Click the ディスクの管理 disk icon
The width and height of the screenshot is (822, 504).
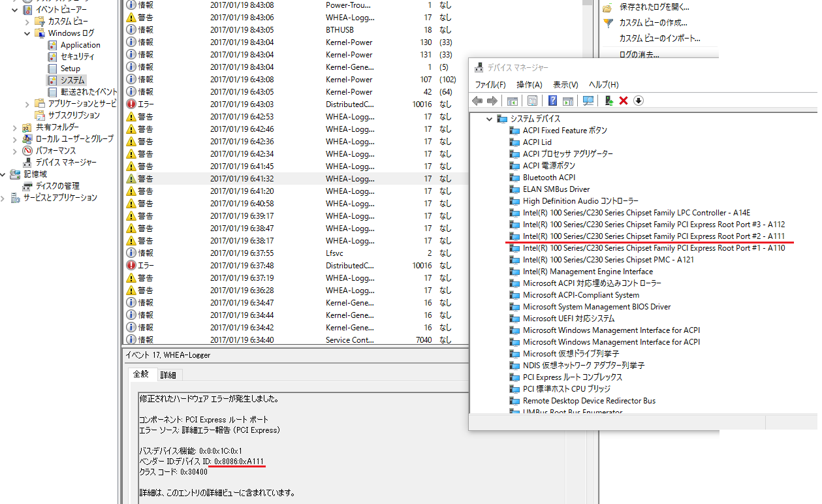click(x=27, y=186)
